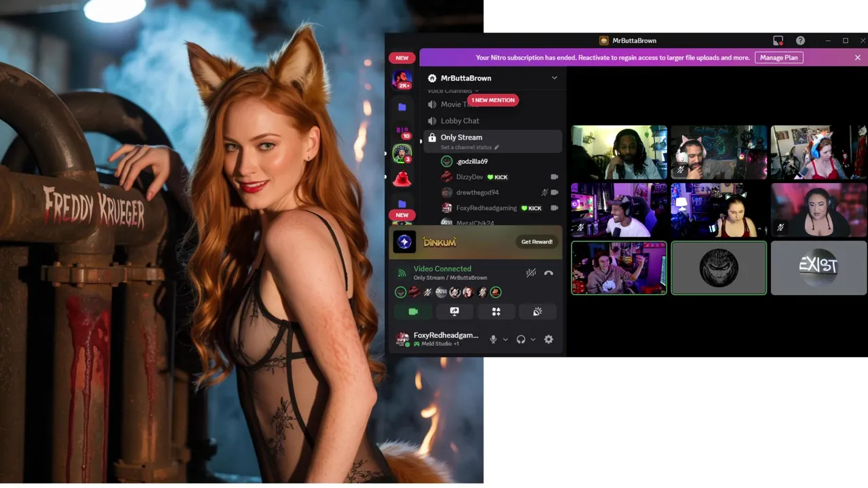Open the Start an Activity button
The height and width of the screenshot is (488, 868).
496,312
